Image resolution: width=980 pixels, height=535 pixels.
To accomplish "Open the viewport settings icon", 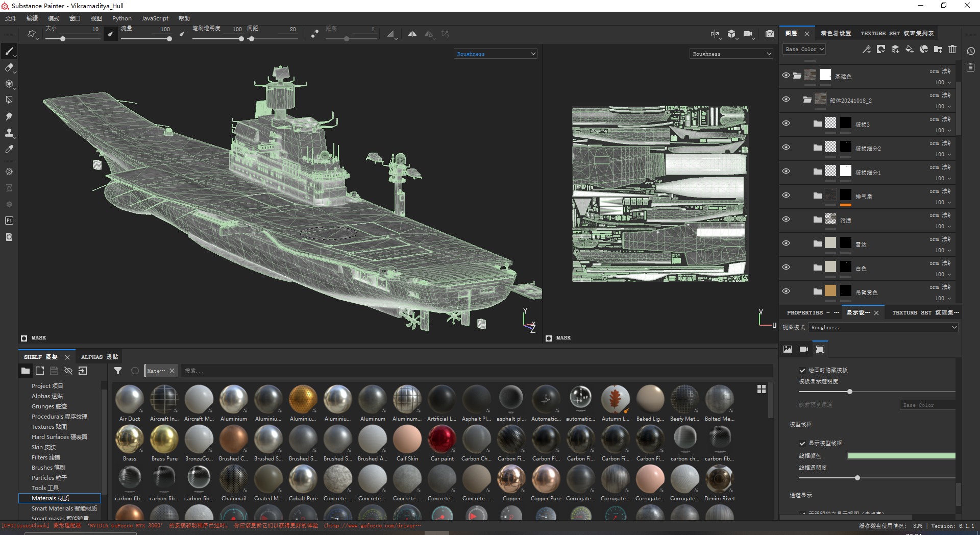I will click(x=820, y=349).
